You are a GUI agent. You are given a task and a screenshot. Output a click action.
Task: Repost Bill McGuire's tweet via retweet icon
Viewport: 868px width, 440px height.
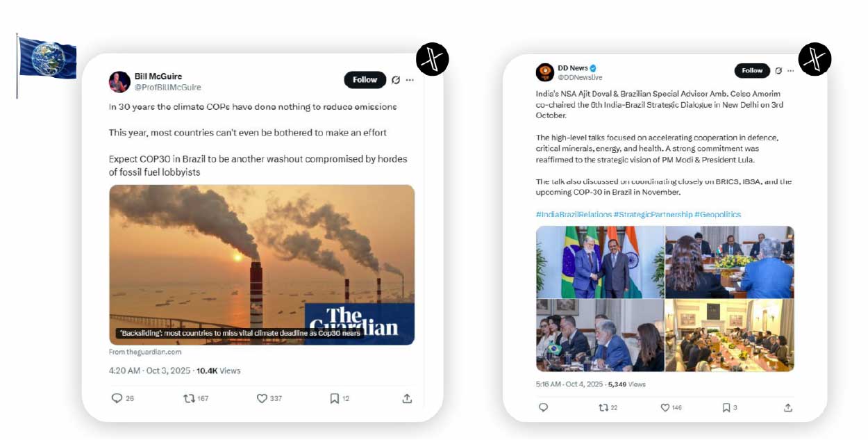(x=188, y=398)
